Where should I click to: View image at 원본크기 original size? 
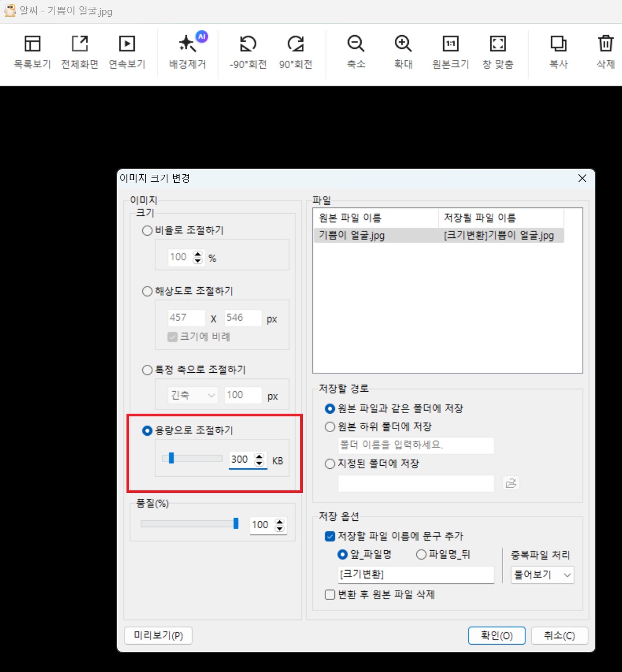tap(450, 51)
